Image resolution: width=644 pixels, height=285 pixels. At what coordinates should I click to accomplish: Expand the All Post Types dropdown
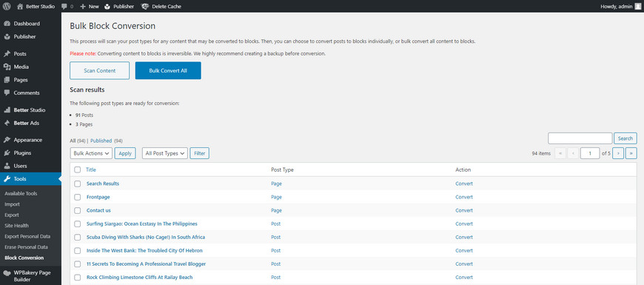click(x=164, y=153)
